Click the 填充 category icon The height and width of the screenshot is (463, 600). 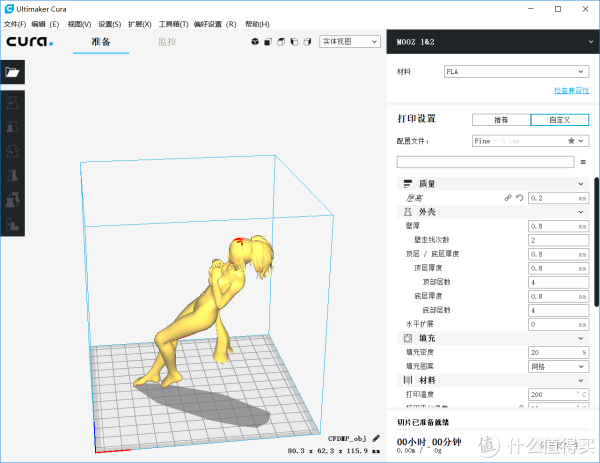click(408, 338)
